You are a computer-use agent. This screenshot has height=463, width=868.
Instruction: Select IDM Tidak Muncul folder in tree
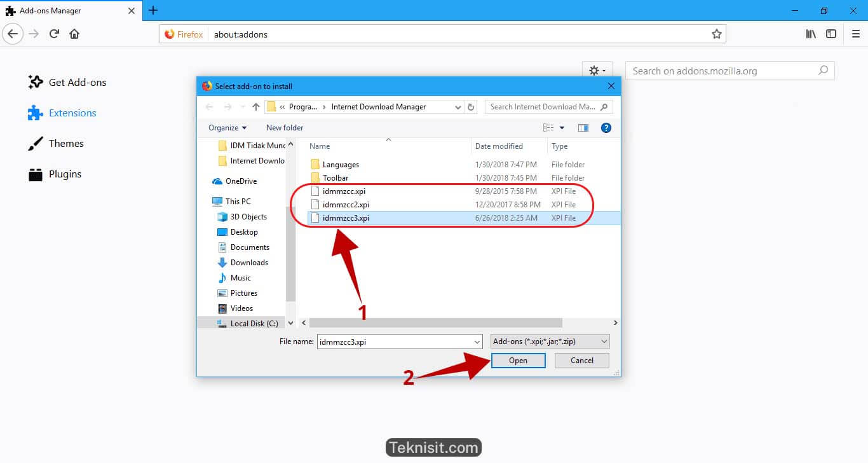[252, 146]
